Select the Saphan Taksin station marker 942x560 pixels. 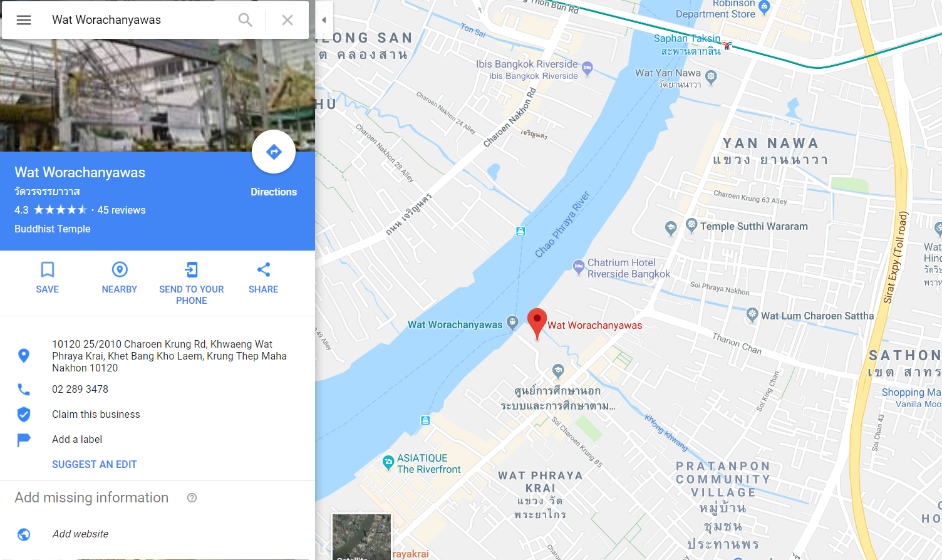727,45
